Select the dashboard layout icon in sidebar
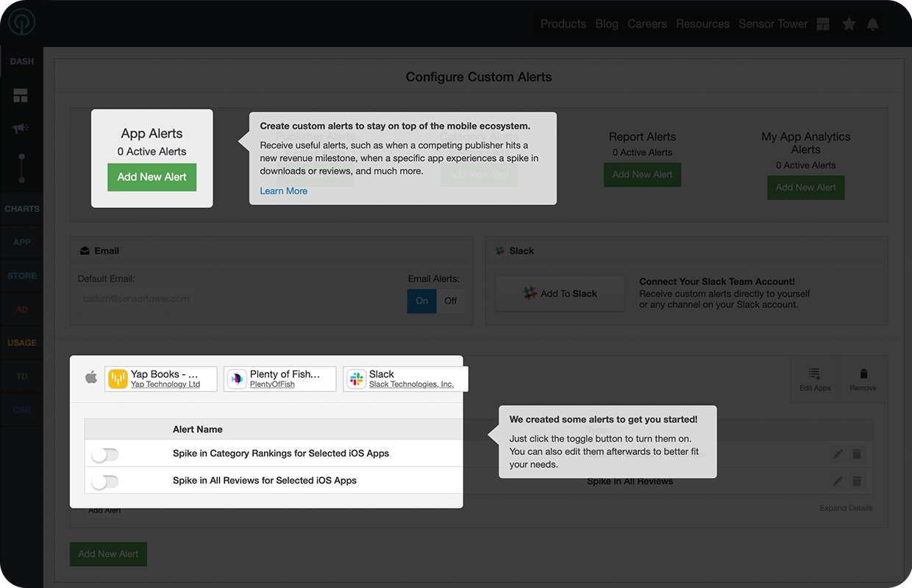 [21, 96]
